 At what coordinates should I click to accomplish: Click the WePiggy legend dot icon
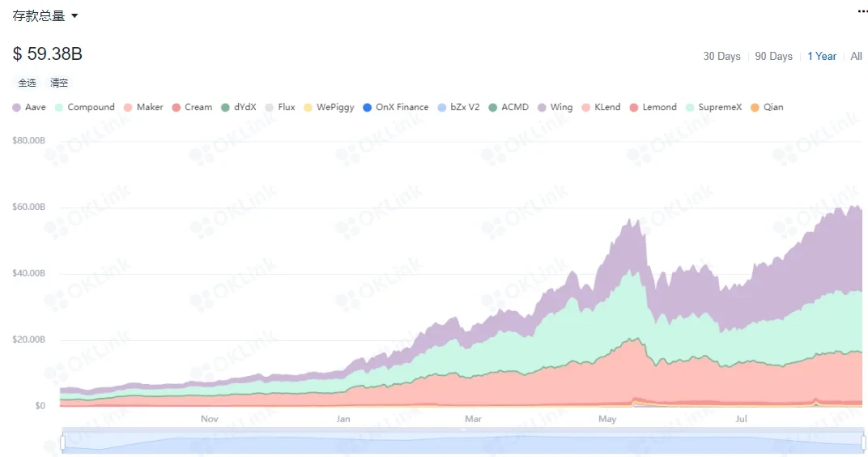[x=308, y=107]
